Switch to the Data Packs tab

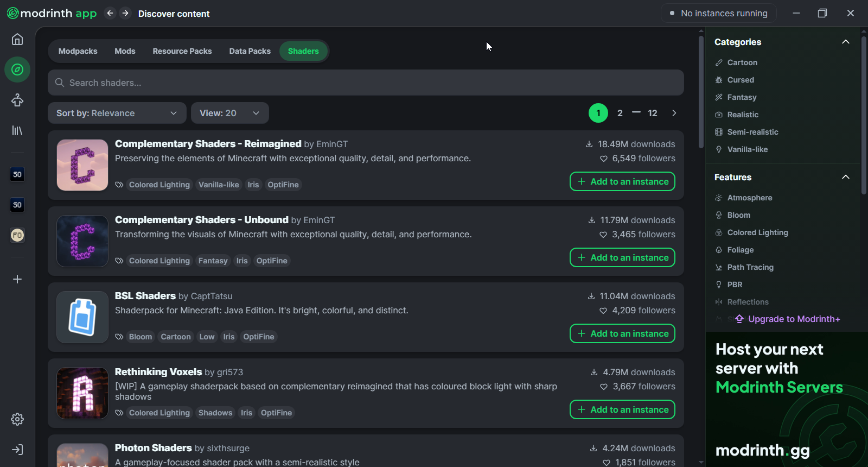click(x=250, y=51)
